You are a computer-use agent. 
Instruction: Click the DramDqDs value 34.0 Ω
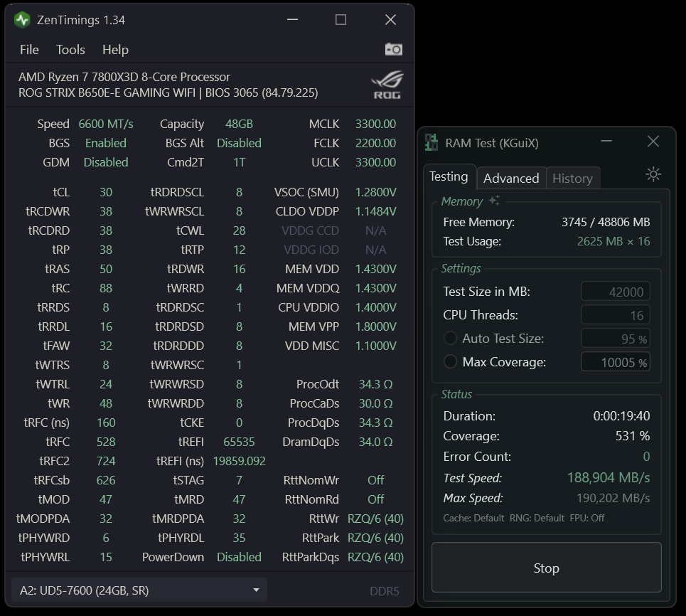click(x=375, y=442)
